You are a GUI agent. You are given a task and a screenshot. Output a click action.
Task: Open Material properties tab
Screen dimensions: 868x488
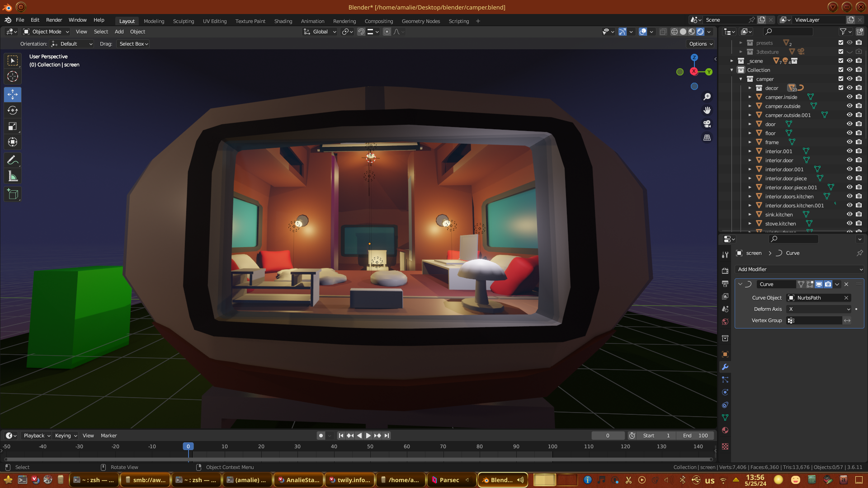725,431
